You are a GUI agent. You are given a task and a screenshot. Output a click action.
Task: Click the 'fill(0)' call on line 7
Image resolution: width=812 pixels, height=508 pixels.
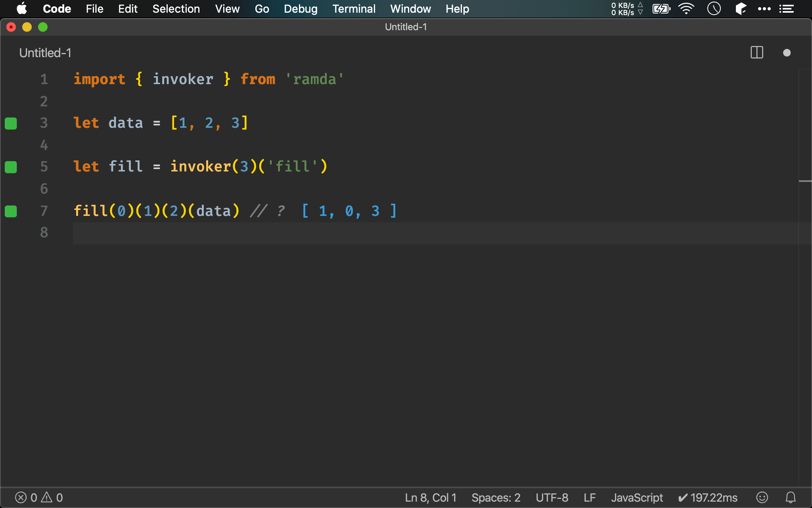click(x=104, y=211)
